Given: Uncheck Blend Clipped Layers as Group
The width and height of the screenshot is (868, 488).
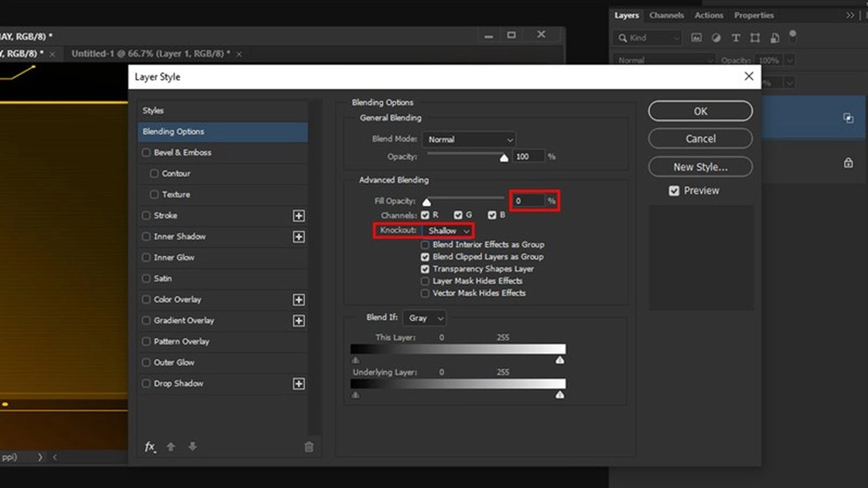Looking at the screenshot, I should [425, 257].
